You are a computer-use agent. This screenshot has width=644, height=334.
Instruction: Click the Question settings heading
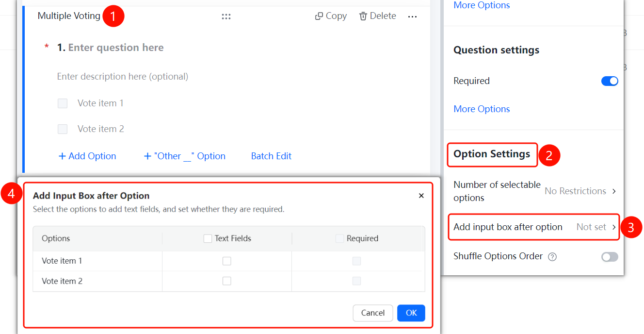[x=496, y=50]
